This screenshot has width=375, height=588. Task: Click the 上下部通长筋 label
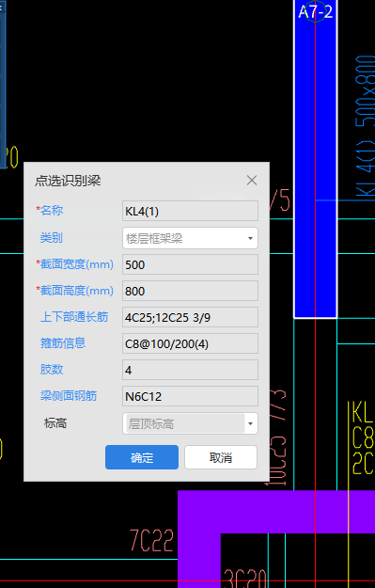(x=74, y=317)
